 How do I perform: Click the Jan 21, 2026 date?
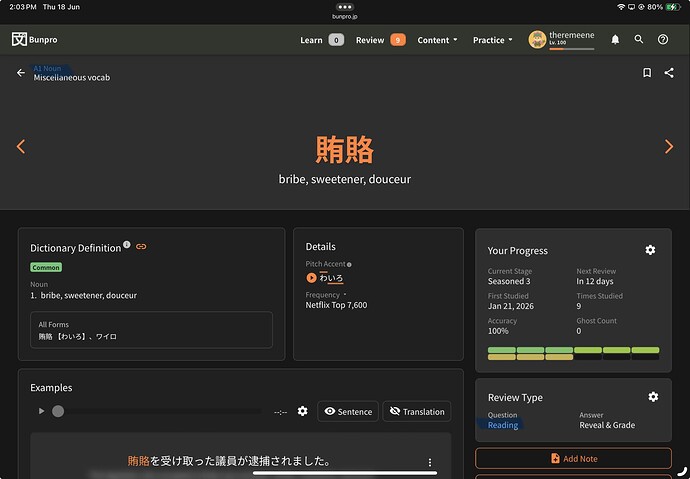[510, 306]
